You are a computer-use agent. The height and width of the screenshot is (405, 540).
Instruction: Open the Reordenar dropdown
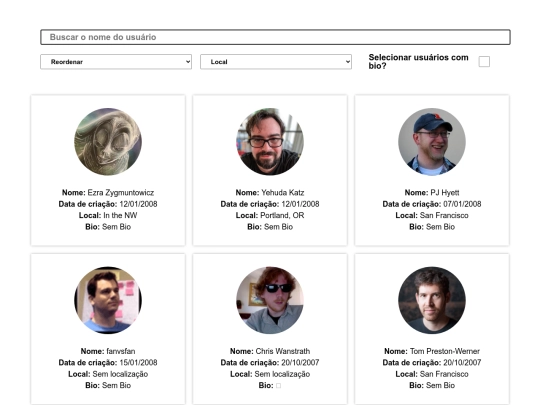click(x=116, y=62)
